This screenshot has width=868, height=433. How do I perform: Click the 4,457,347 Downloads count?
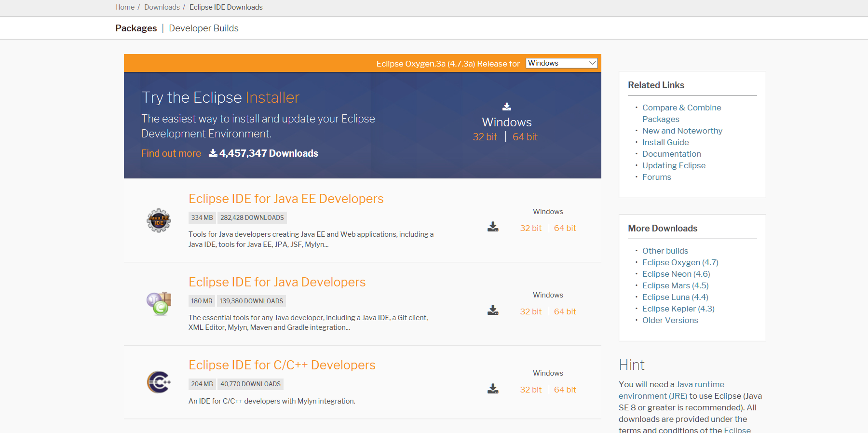pos(263,153)
